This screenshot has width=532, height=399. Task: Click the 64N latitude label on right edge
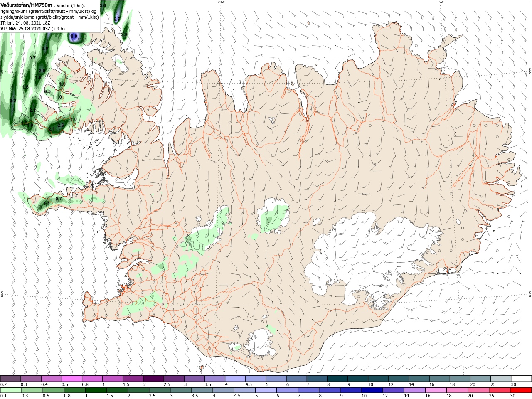click(x=530, y=294)
